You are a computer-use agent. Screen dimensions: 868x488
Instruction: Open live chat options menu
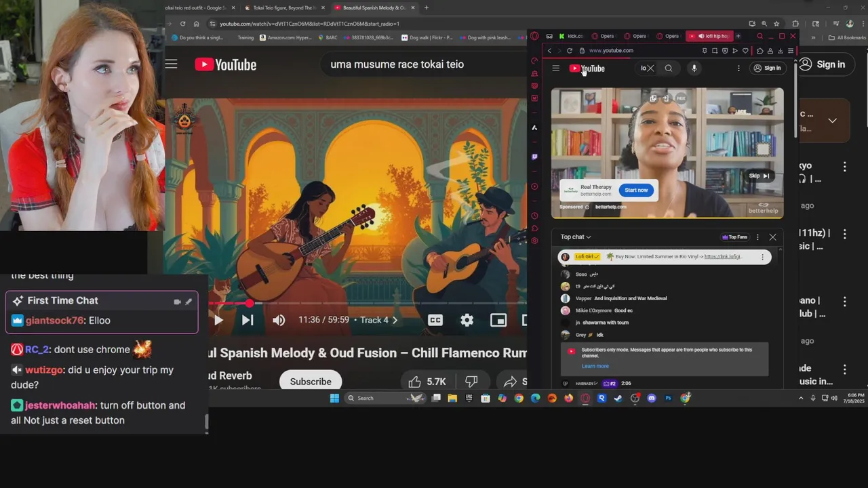(x=757, y=237)
